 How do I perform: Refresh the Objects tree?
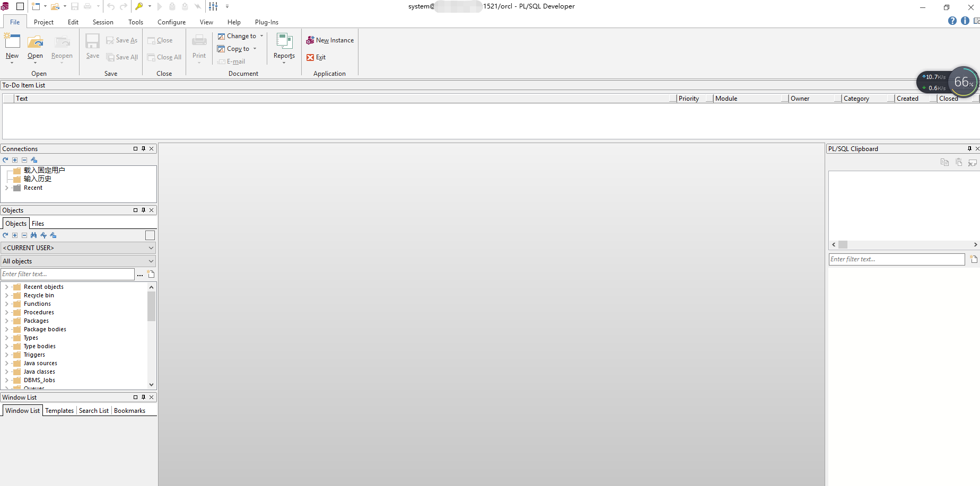(x=5, y=235)
